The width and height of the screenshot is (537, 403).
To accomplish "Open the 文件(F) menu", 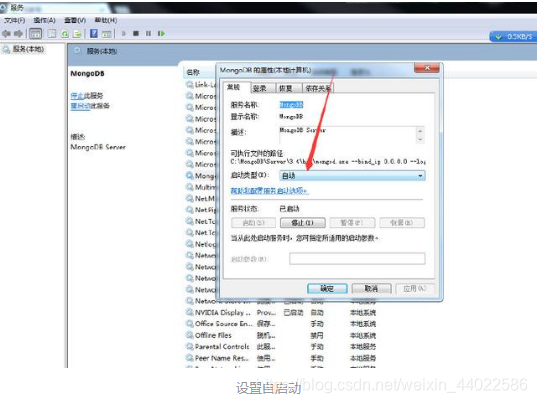I will point(14,20).
